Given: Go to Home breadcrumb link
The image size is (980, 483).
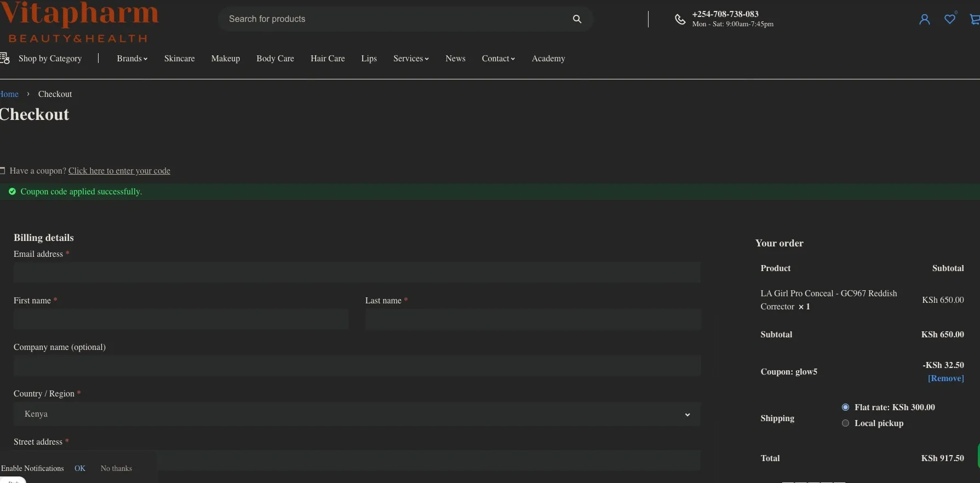Looking at the screenshot, I should (9, 94).
